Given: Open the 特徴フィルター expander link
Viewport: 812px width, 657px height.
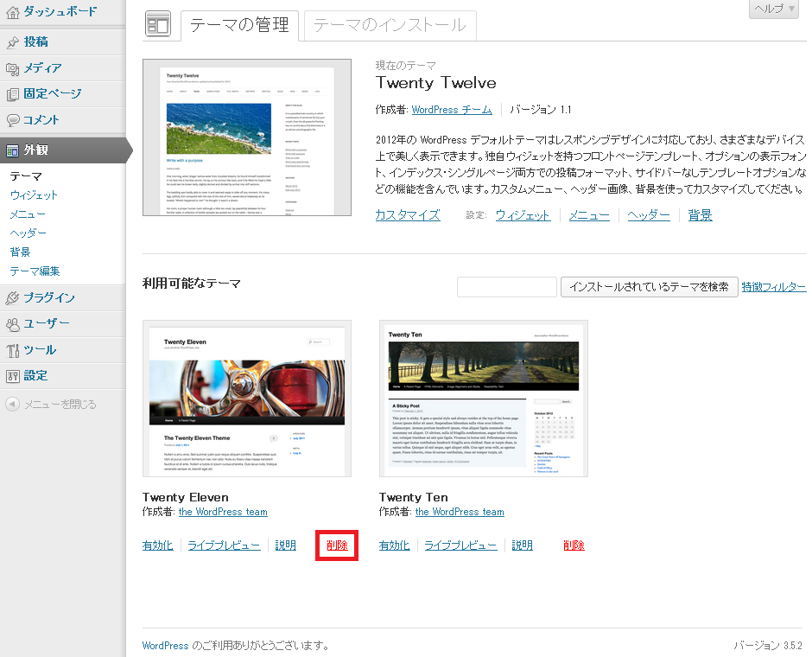Looking at the screenshot, I should coord(773,287).
